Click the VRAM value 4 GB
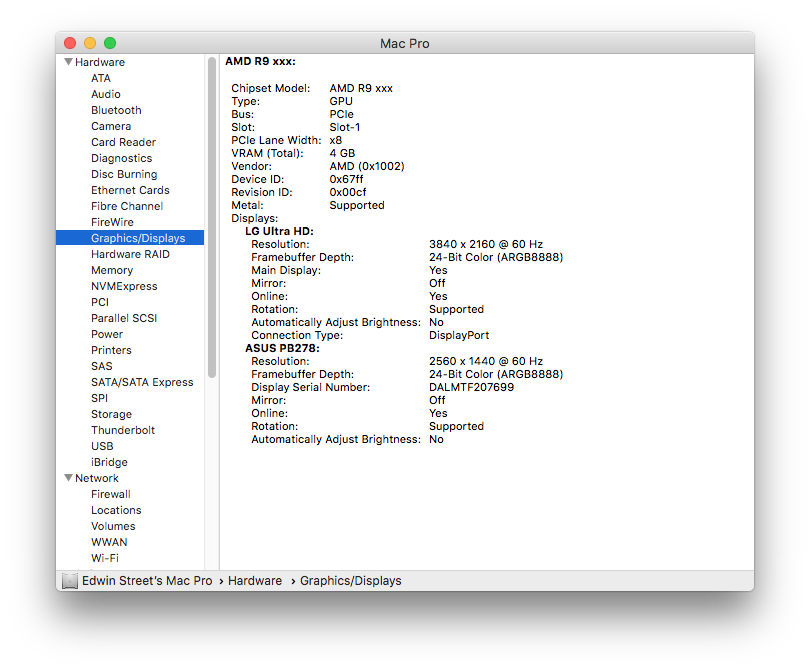This screenshot has width=810, height=671. click(x=342, y=153)
